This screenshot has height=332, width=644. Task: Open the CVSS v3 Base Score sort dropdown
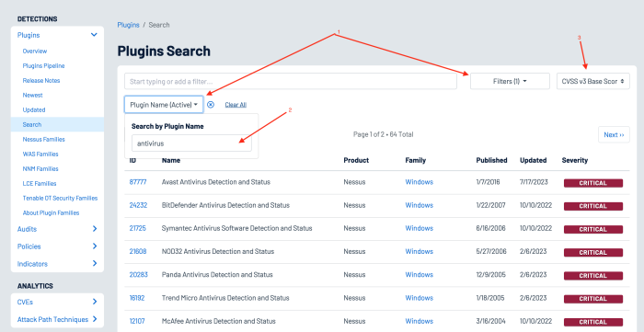point(593,81)
